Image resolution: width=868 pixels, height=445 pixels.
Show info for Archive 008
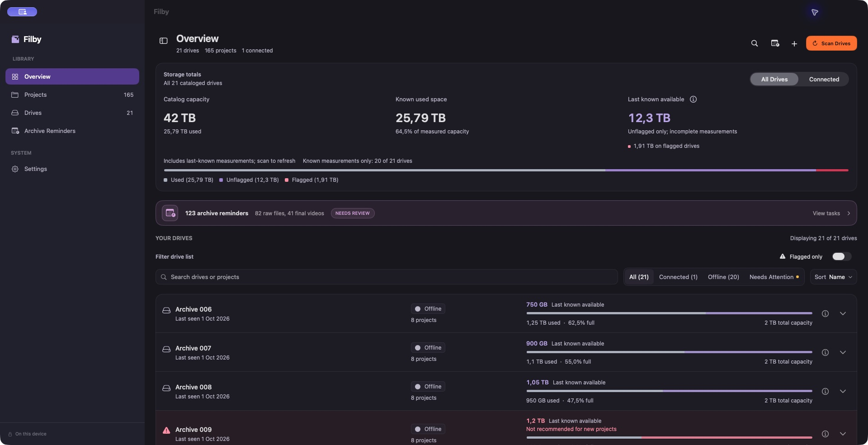(825, 391)
